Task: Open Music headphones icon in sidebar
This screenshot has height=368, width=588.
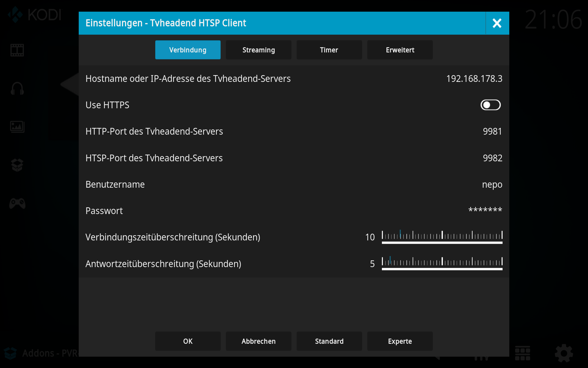Action: (x=17, y=89)
